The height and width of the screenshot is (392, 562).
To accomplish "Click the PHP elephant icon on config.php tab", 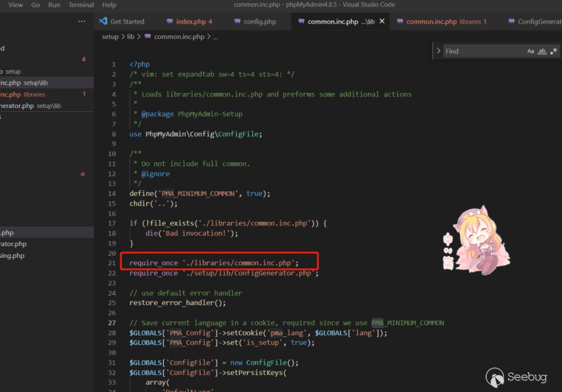I will click(x=237, y=22).
